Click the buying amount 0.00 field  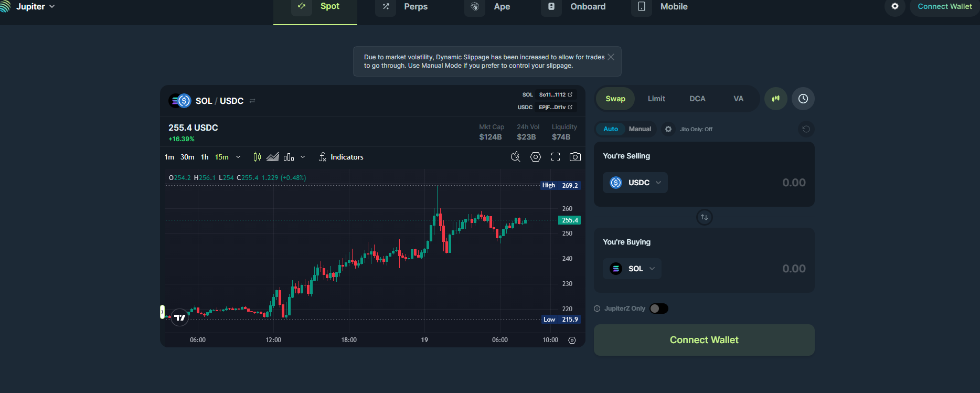794,269
